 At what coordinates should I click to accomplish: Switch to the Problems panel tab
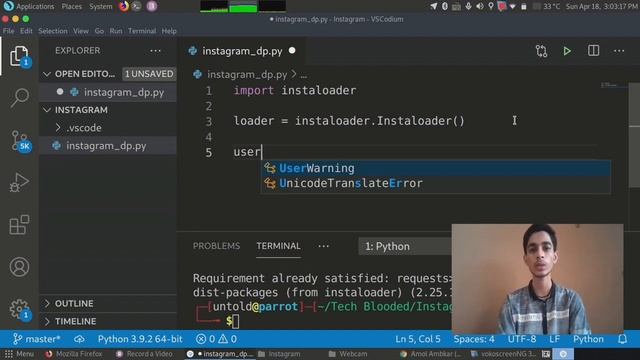(x=216, y=246)
